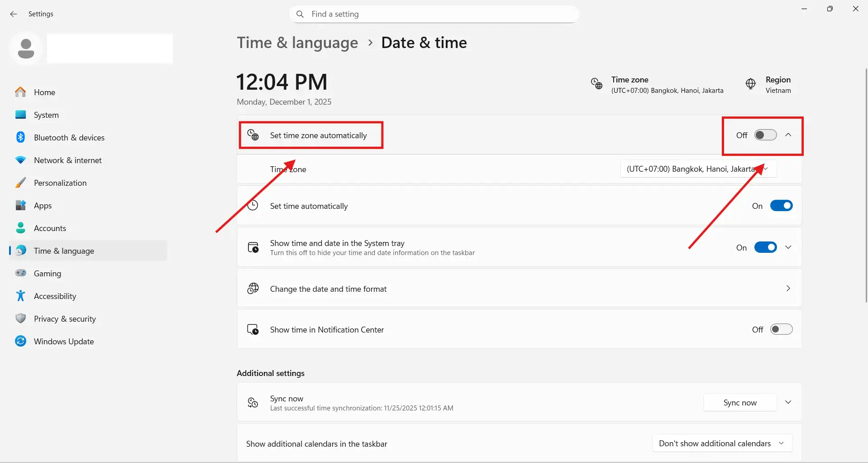The height and width of the screenshot is (463, 868).
Task: Click the Privacy & security shield icon
Action: pyautogui.click(x=21, y=318)
